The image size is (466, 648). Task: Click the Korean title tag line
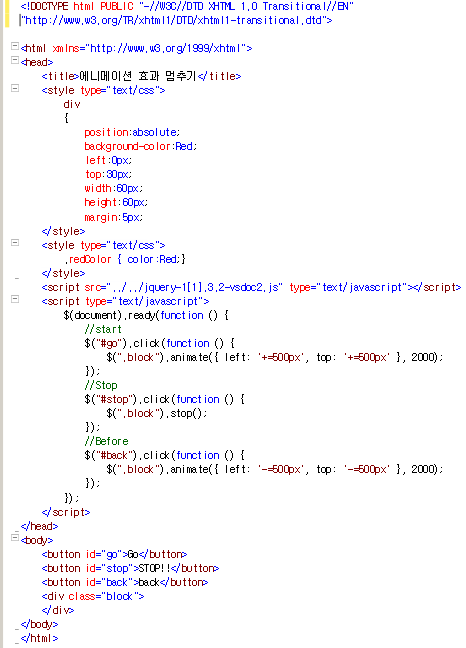click(x=141, y=76)
